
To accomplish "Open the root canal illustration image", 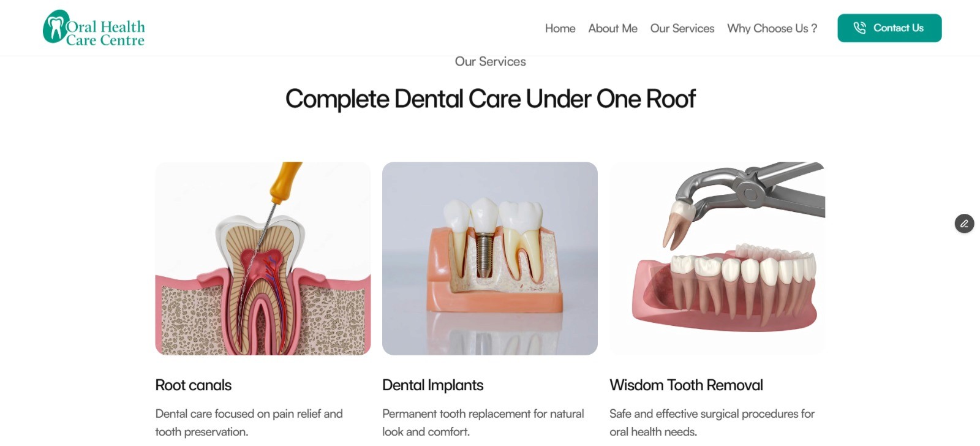I will pyautogui.click(x=263, y=259).
